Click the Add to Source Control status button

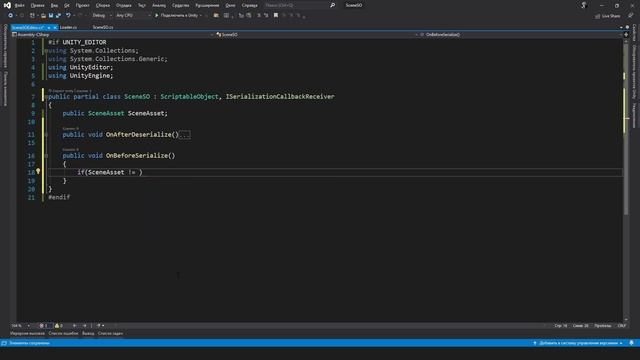pos(578,343)
